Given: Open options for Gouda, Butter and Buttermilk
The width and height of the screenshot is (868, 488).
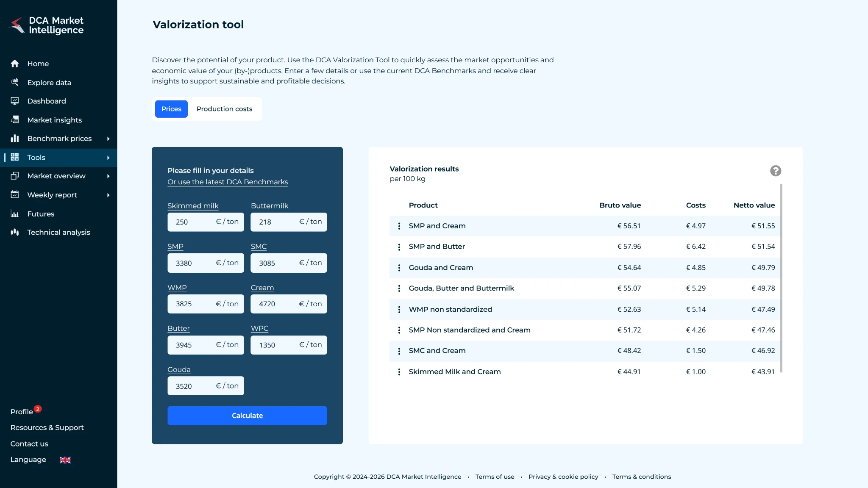Looking at the screenshot, I should [x=399, y=288].
